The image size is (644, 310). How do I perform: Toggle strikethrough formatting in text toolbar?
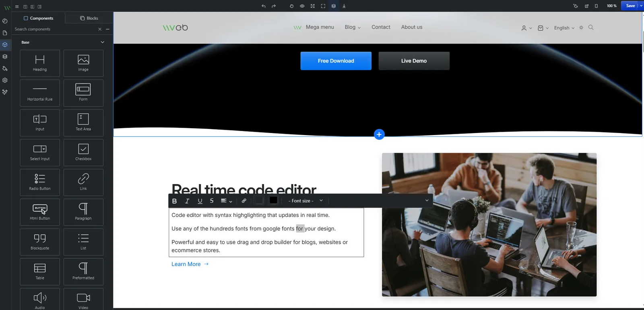click(x=212, y=201)
